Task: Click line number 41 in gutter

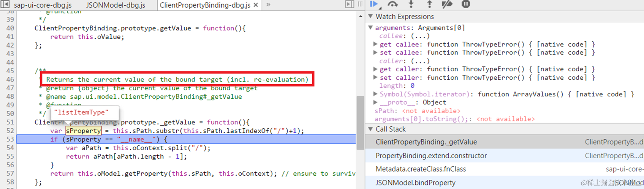Action: tap(10, 37)
